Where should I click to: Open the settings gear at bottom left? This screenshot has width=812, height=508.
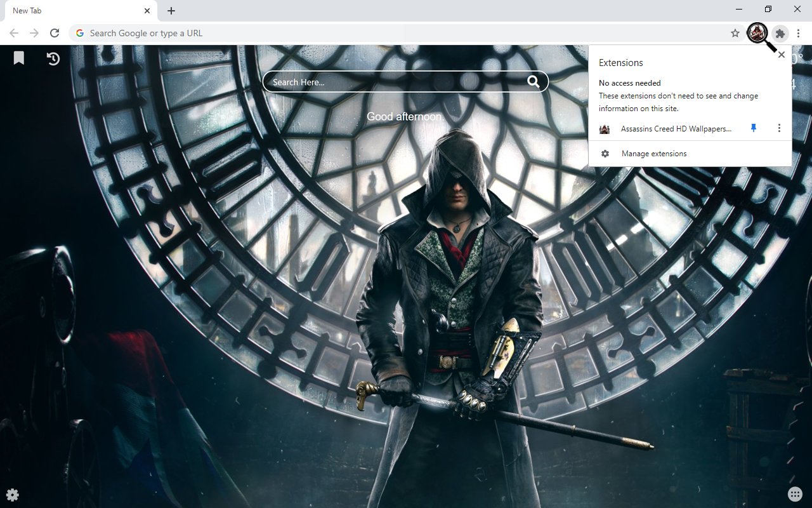pyautogui.click(x=12, y=495)
